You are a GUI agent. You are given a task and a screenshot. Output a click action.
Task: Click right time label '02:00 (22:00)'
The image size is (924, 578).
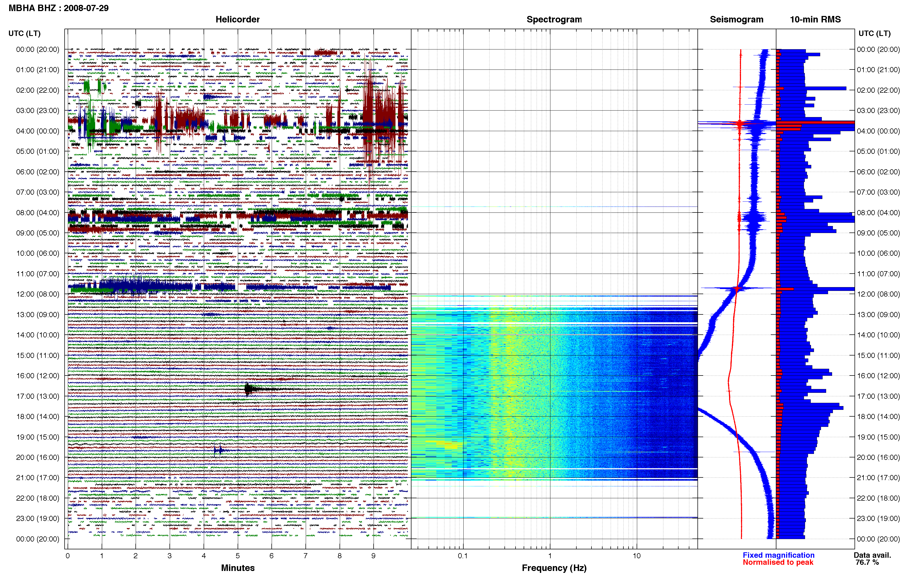point(878,90)
